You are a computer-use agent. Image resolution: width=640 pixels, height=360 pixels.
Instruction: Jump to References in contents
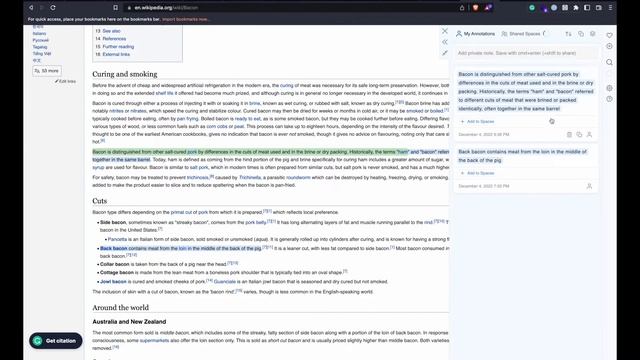click(114, 39)
